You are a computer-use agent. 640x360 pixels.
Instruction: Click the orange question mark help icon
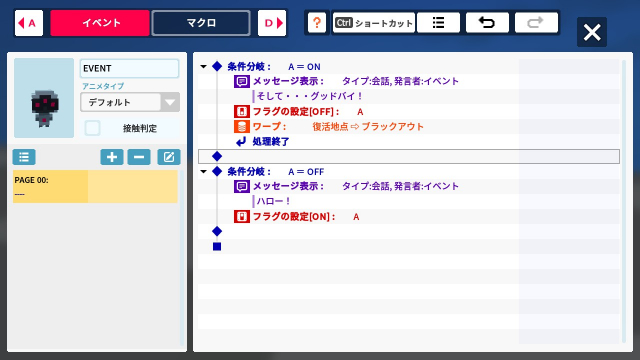(317, 22)
